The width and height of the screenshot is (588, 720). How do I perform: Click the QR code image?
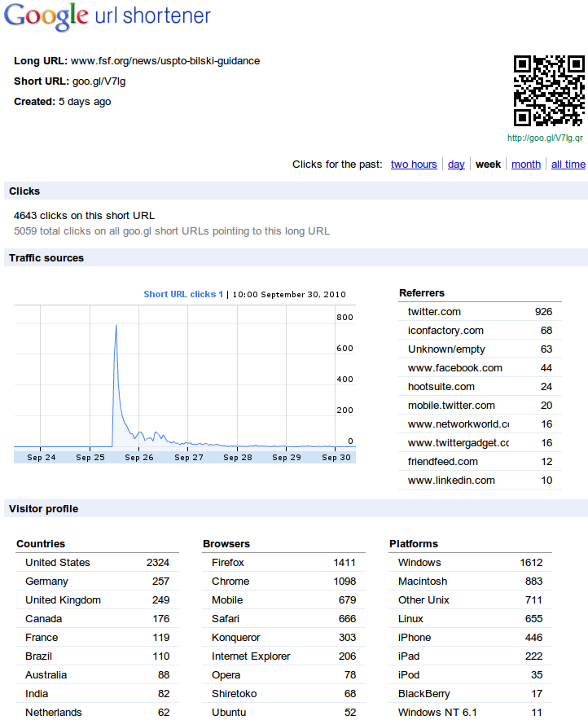tap(549, 91)
